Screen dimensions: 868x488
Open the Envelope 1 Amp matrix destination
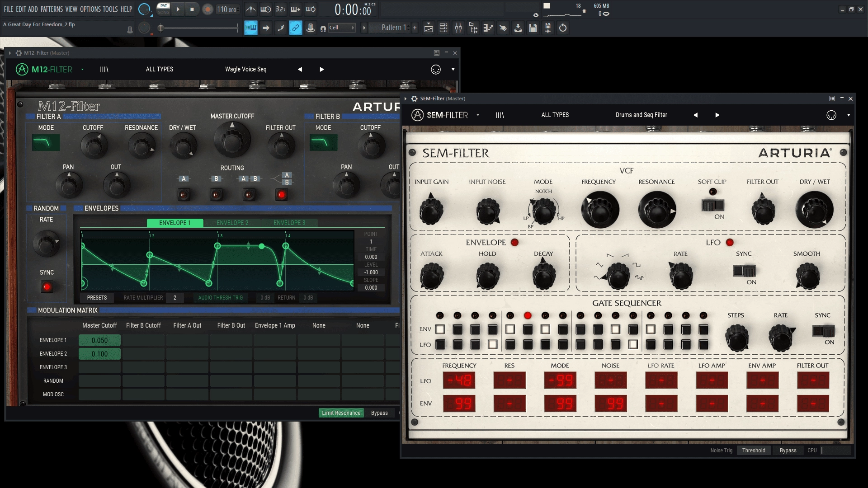click(275, 325)
